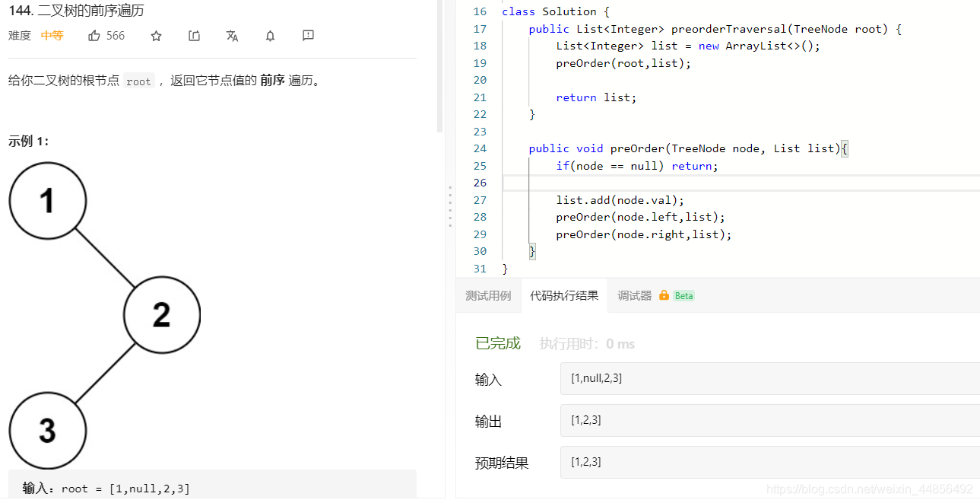Click the example input text root = [1,null,2,3]
This screenshot has height=503, width=980.
click(125, 489)
